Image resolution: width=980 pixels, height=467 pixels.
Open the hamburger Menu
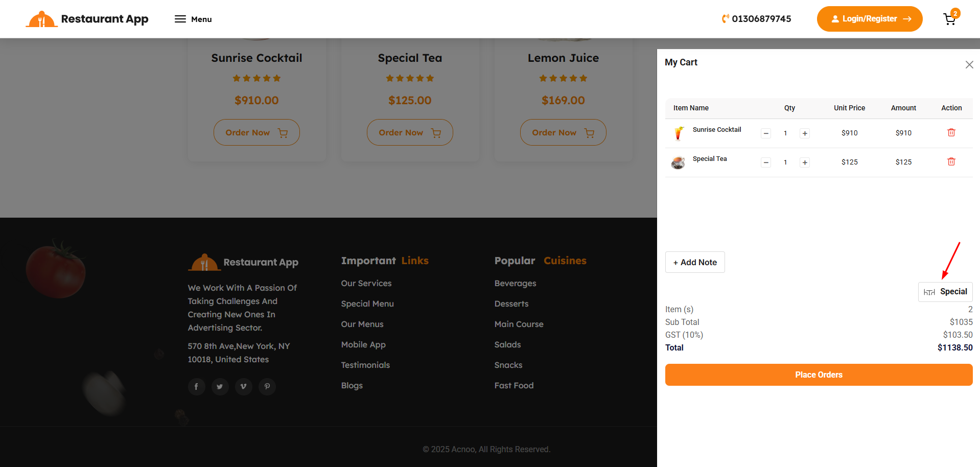[x=193, y=19]
